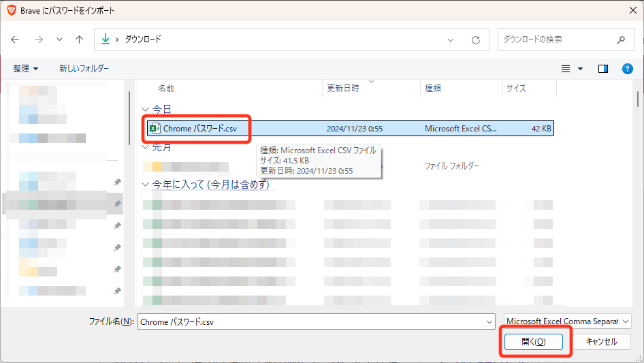The width and height of the screenshot is (644, 363).
Task: Collapse the 先月 group
Action: pyautogui.click(x=145, y=147)
